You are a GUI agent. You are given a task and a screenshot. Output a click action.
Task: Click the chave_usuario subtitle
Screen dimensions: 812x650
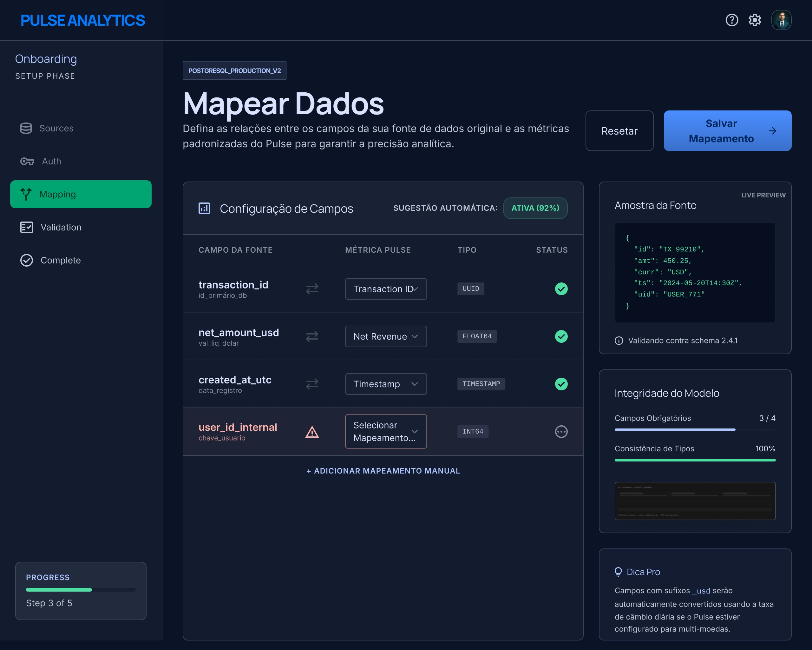coord(222,438)
